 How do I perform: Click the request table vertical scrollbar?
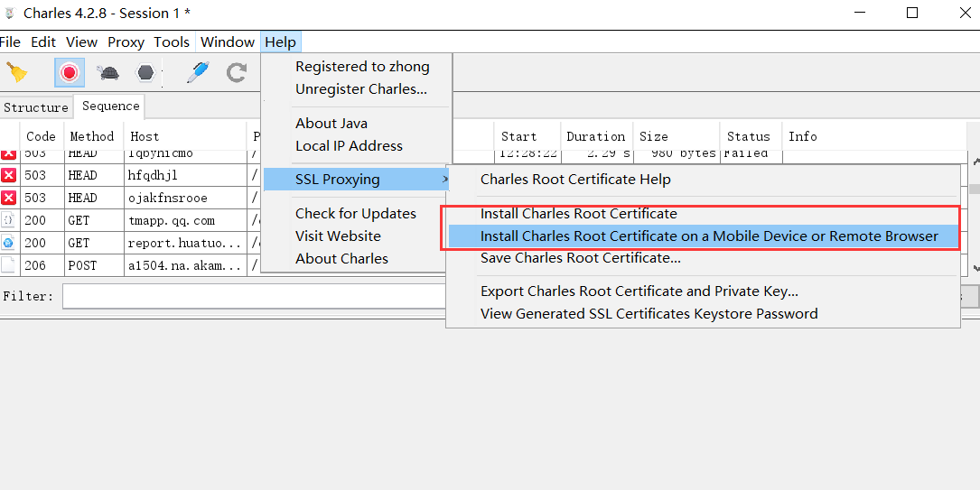click(x=975, y=212)
